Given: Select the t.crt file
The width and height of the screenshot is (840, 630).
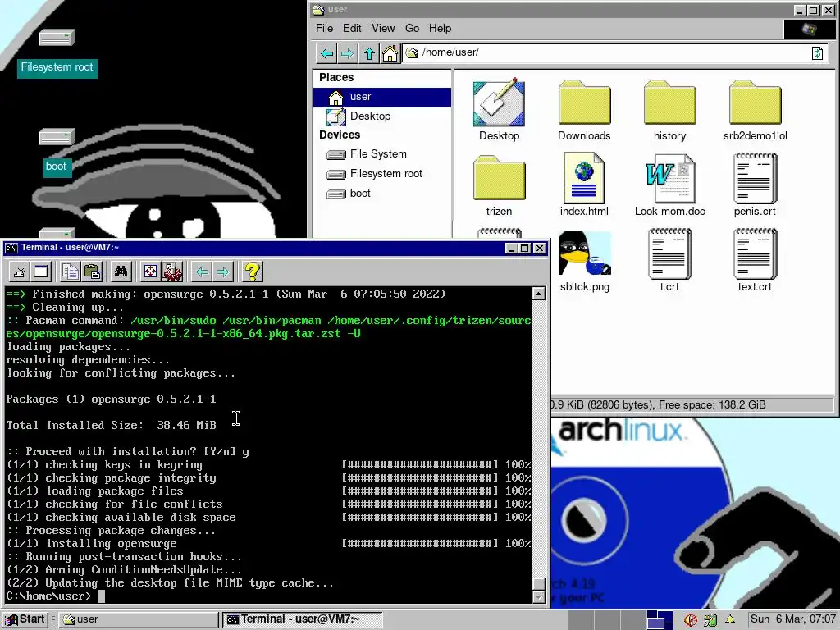Looking at the screenshot, I should pos(669,261).
